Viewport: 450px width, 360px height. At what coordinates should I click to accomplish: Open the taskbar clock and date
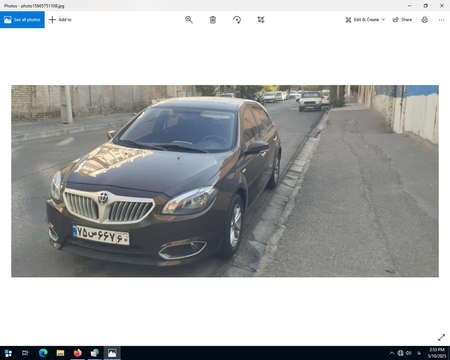(437, 353)
